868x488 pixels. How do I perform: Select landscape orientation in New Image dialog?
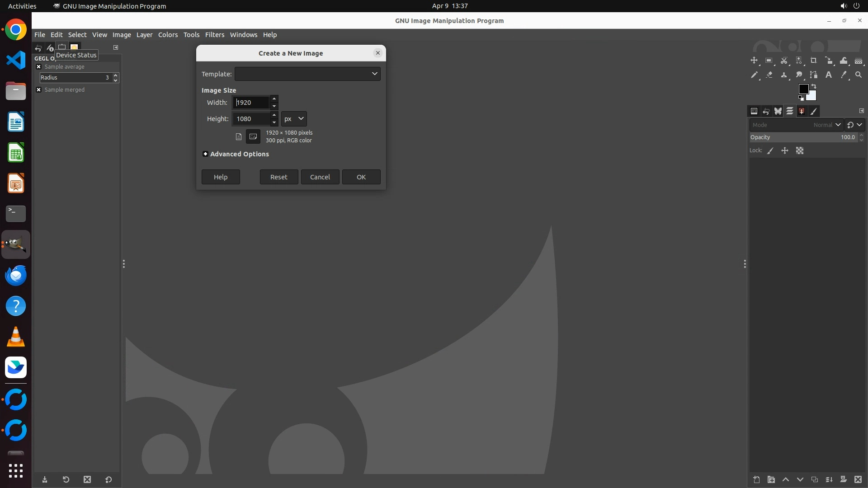click(253, 136)
